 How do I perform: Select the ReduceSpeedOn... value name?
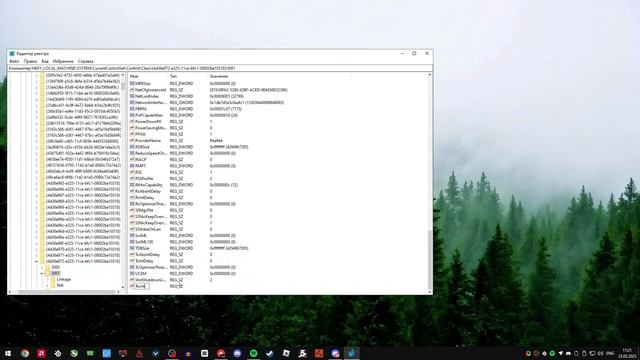pos(151,153)
